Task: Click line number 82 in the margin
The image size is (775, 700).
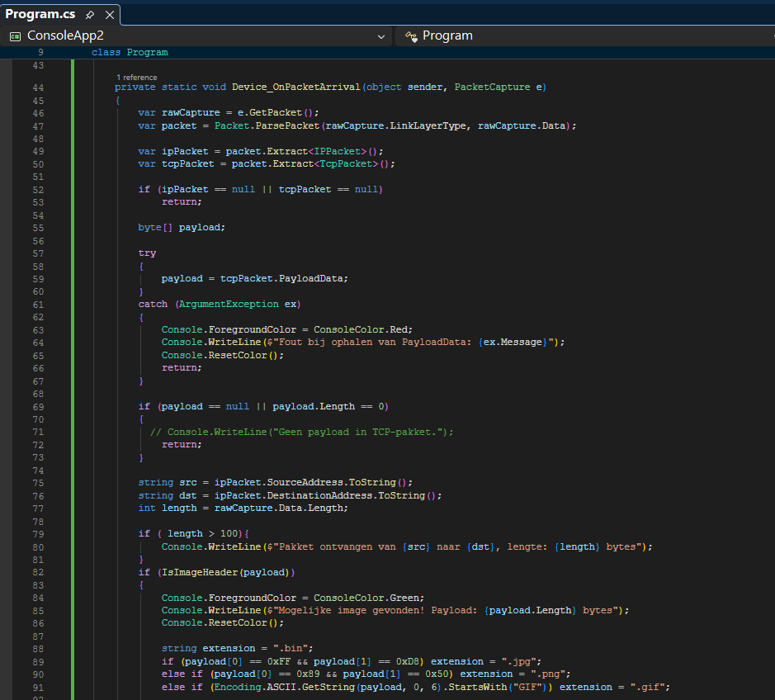Action: point(40,572)
